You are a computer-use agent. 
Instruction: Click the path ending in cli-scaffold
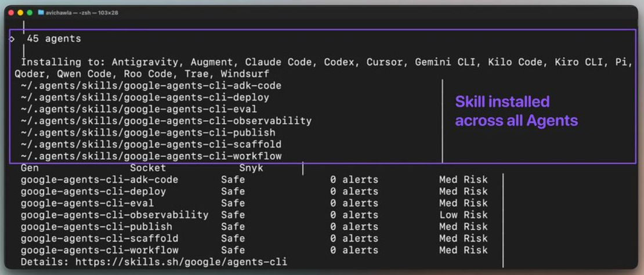151,144
